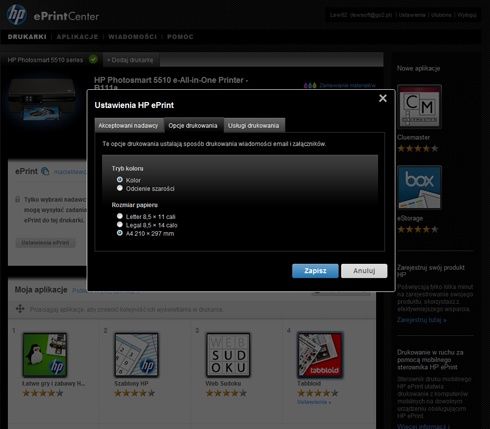Choose Letter 8,5 × 11 paper size
The width and height of the screenshot is (490, 429).
click(120, 216)
